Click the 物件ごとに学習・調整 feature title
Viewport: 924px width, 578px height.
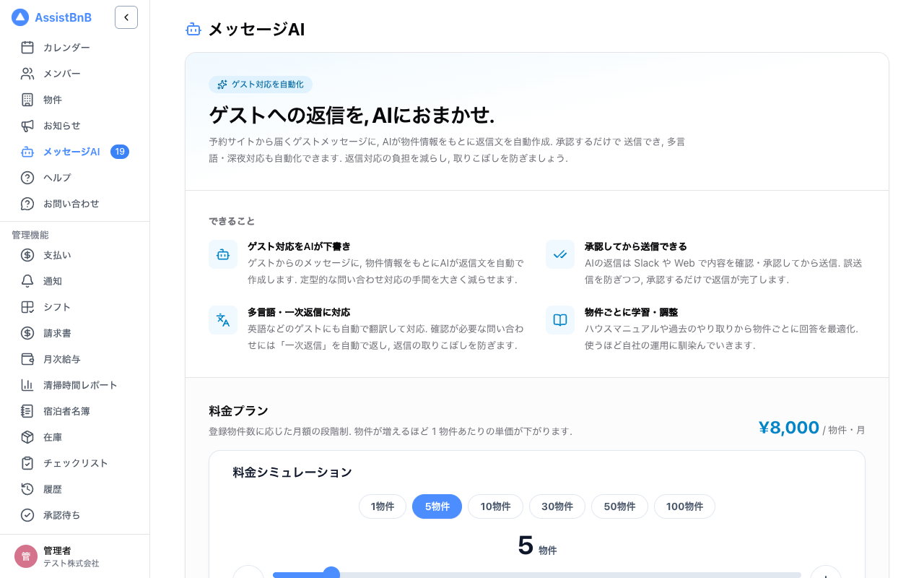631,312
